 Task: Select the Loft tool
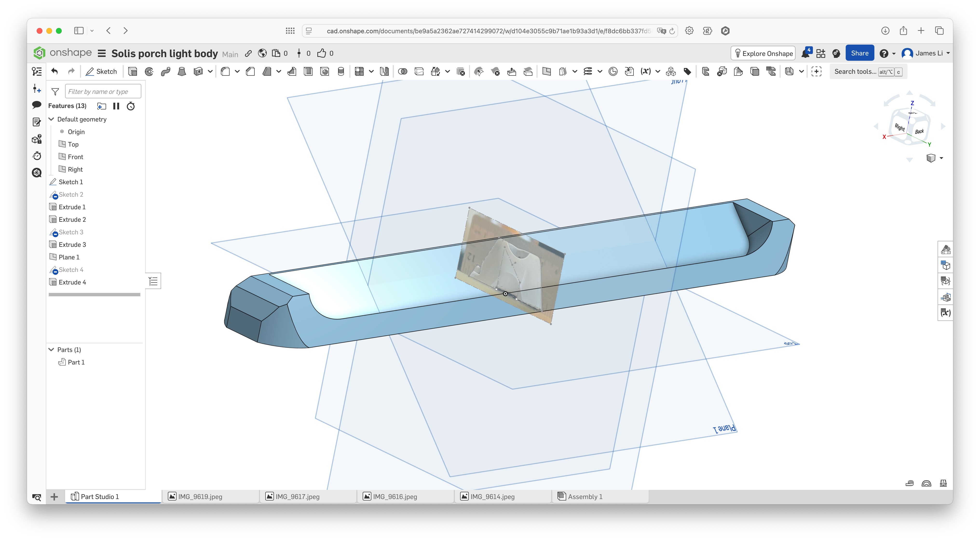(x=182, y=72)
